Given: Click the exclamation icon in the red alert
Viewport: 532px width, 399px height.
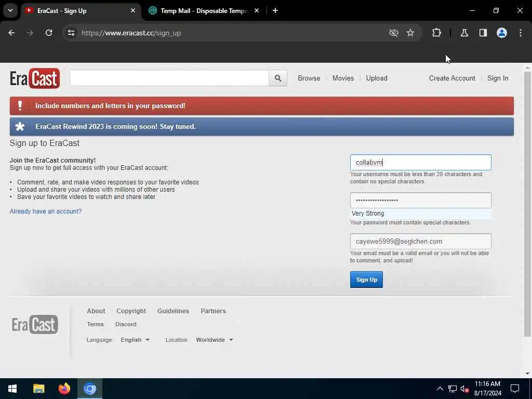Looking at the screenshot, I should [20, 105].
